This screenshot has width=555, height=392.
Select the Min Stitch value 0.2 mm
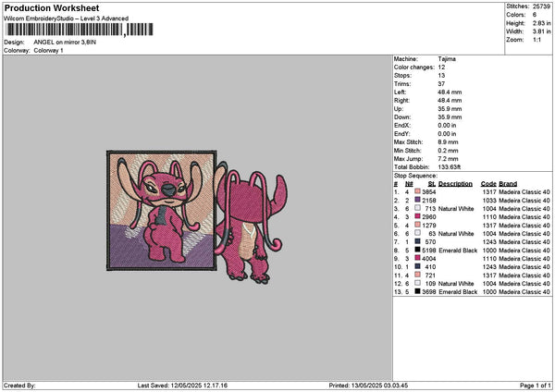(448, 151)
